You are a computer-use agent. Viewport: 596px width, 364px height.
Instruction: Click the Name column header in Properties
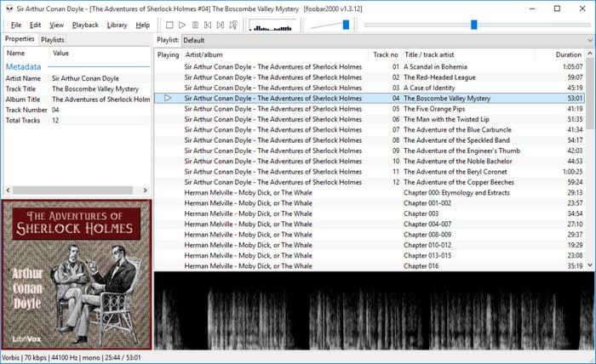pyautogui.click(x=26, y=53)
